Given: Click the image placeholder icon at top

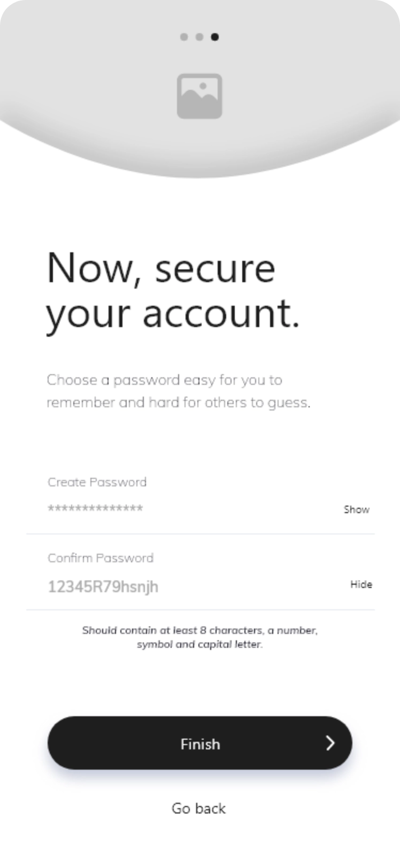Looking at the screenshot, I should coord(199,96).
